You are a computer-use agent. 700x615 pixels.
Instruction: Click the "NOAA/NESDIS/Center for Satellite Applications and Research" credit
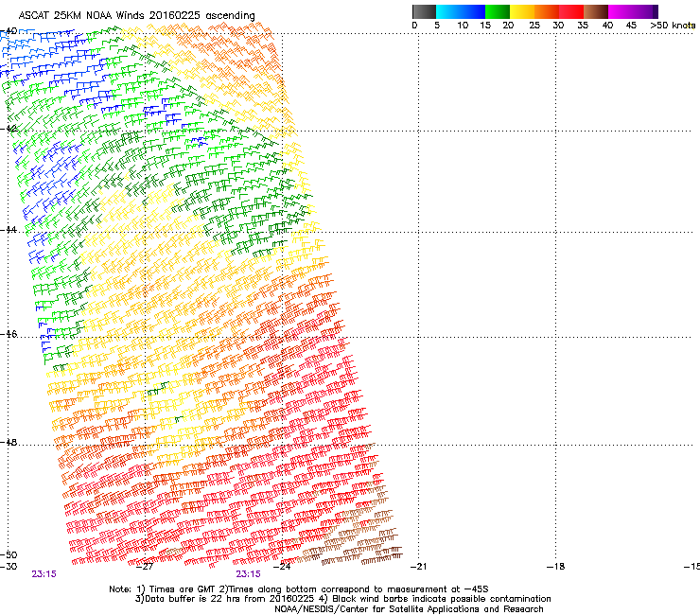tap(409, 609)
